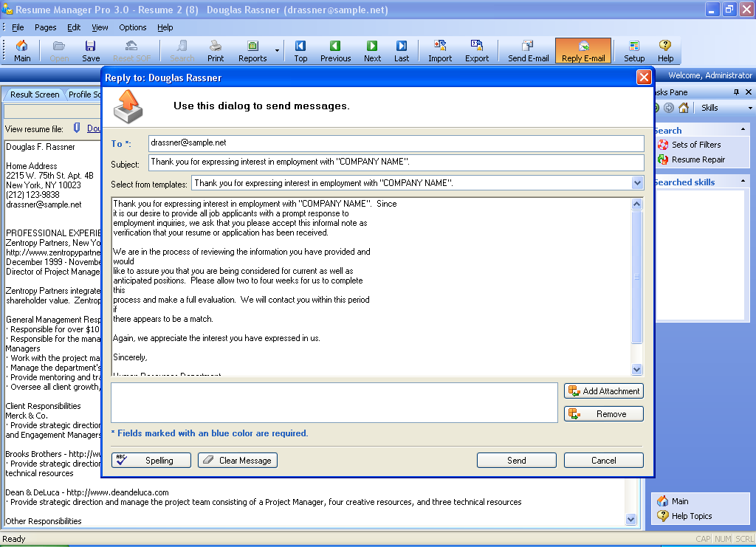Run the Spelling check
The width and height of the screenshot is (756, 547).
click(x=151, y=460)
